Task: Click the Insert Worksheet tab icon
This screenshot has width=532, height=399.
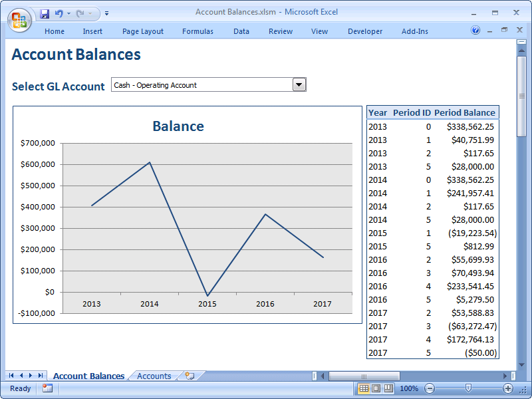Action: (x=190, y=376)
